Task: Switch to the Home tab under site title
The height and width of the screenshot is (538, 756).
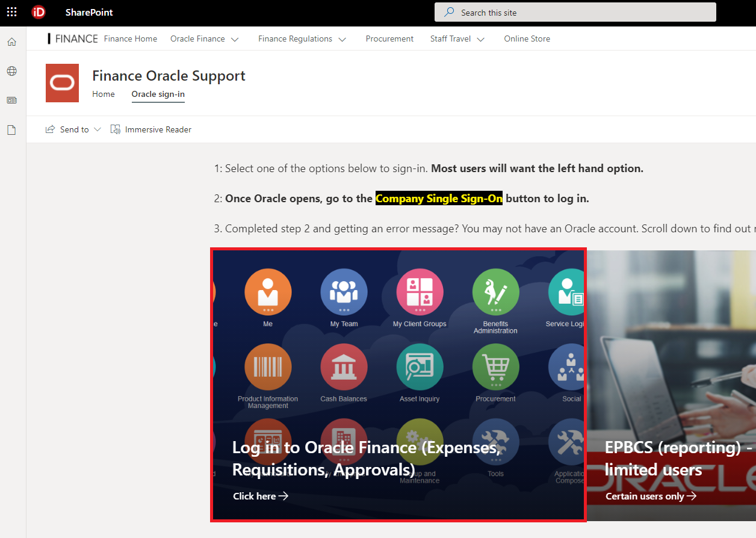Action: coord(104,94)
